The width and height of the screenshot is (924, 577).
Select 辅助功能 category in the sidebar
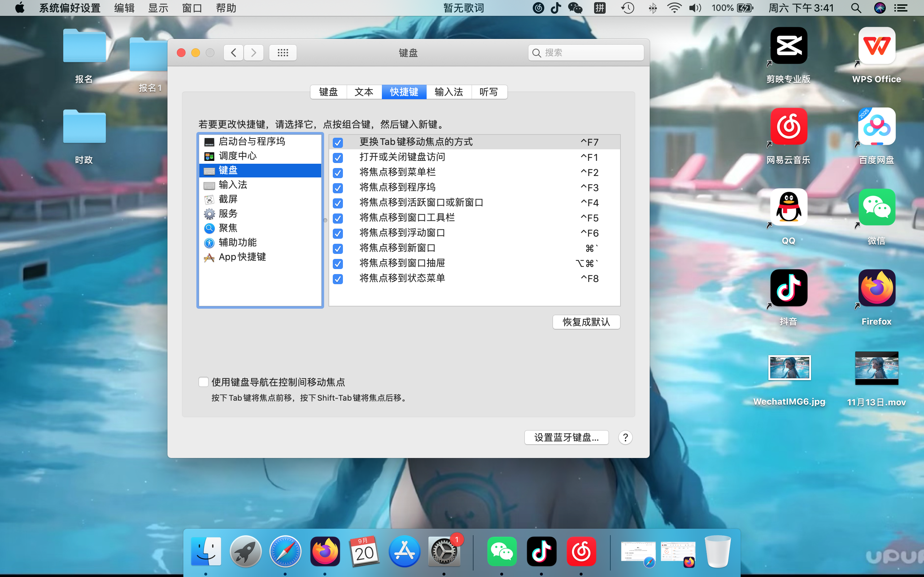237,242
